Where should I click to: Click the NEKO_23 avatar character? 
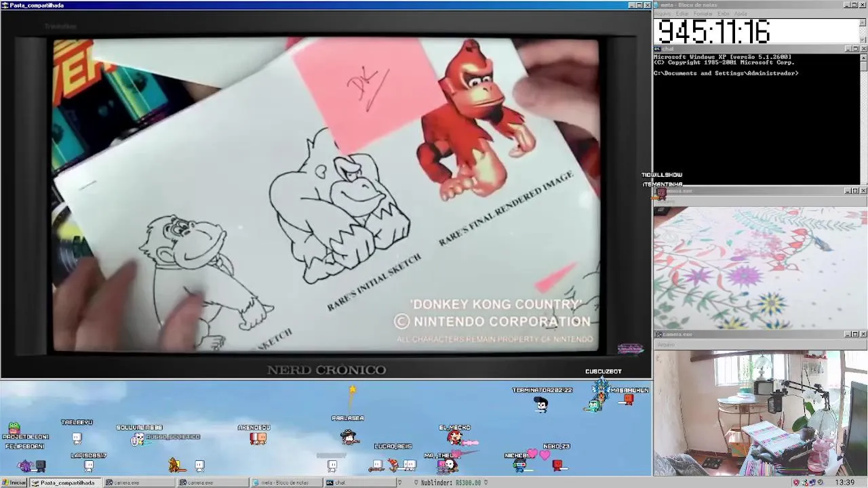click(557, 465)
